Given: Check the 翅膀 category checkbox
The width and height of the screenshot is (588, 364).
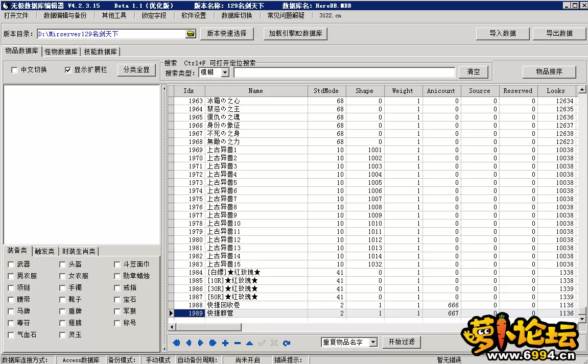Looking at the screenshot, I should (x=62, y=323).
